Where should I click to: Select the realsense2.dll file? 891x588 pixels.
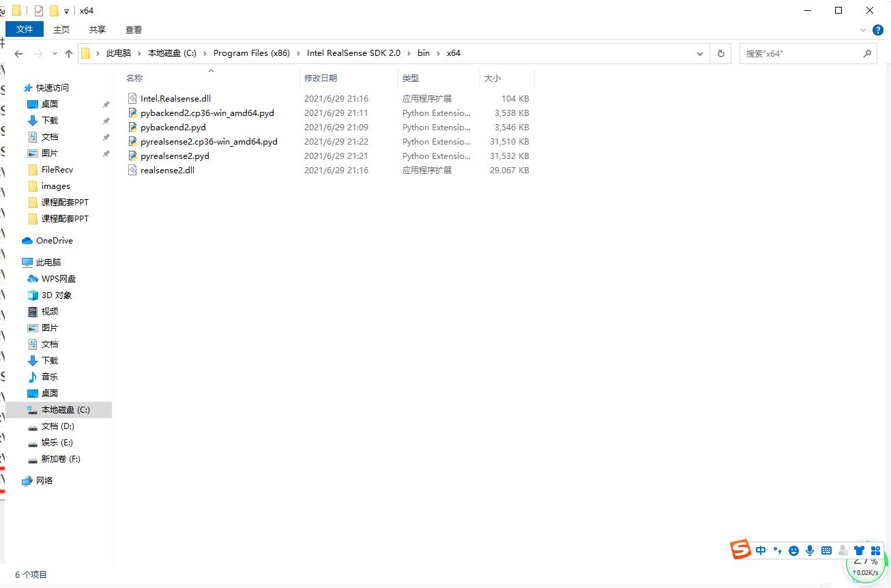[x=167, y=170]
